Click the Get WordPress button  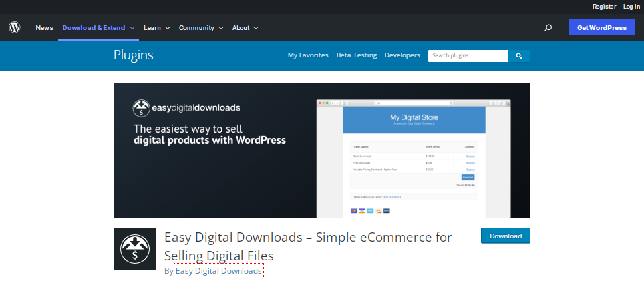pos(601,27)
